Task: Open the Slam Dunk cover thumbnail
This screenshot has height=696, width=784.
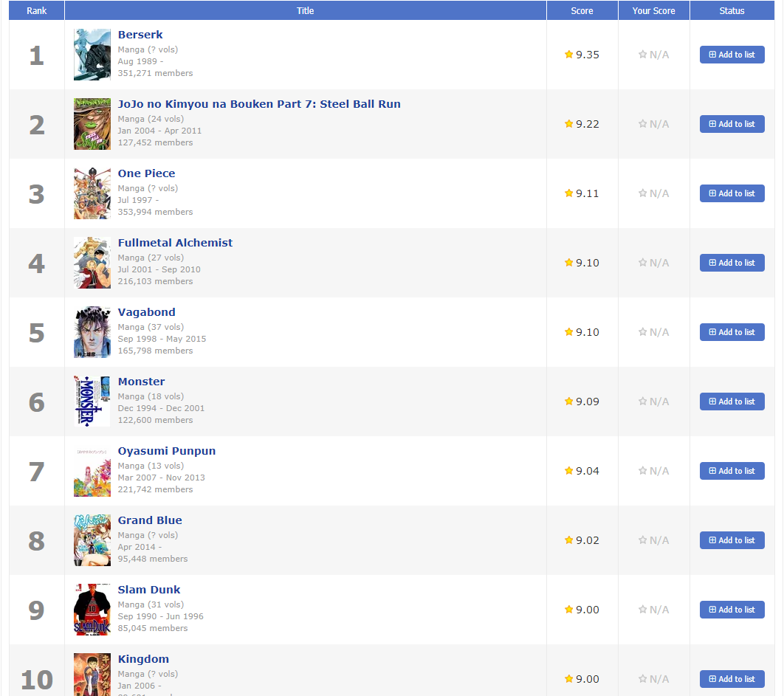Action: coord(92,610)
